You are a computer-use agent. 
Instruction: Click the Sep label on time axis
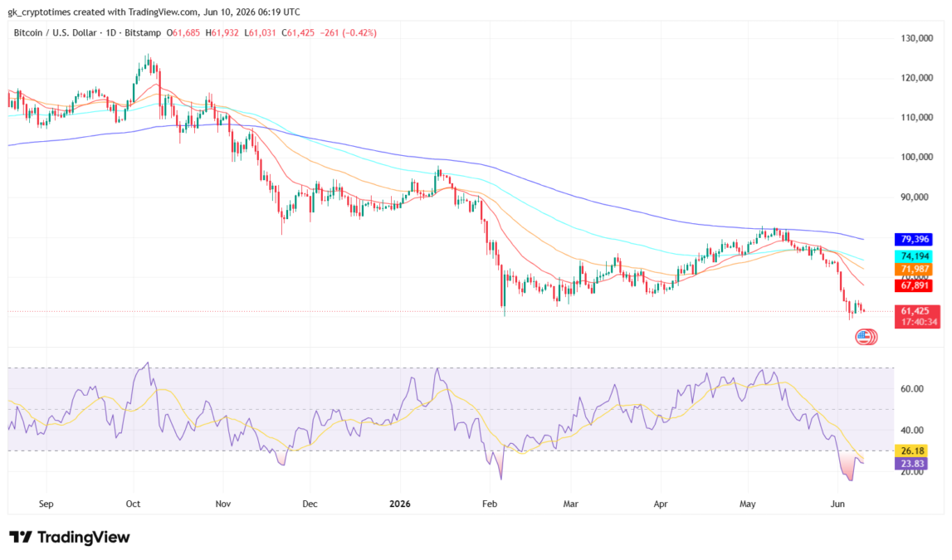pos(46,504)
